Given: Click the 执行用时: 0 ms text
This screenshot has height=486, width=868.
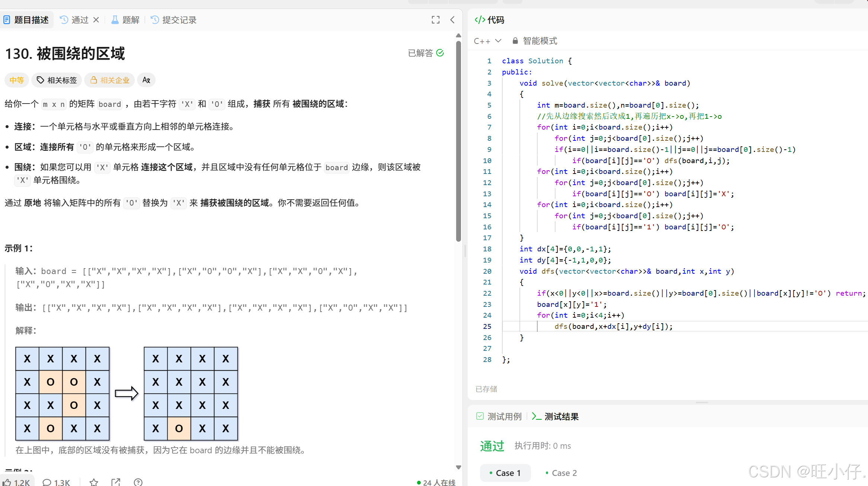Looking at the screenshot, I should coord(543,446).
